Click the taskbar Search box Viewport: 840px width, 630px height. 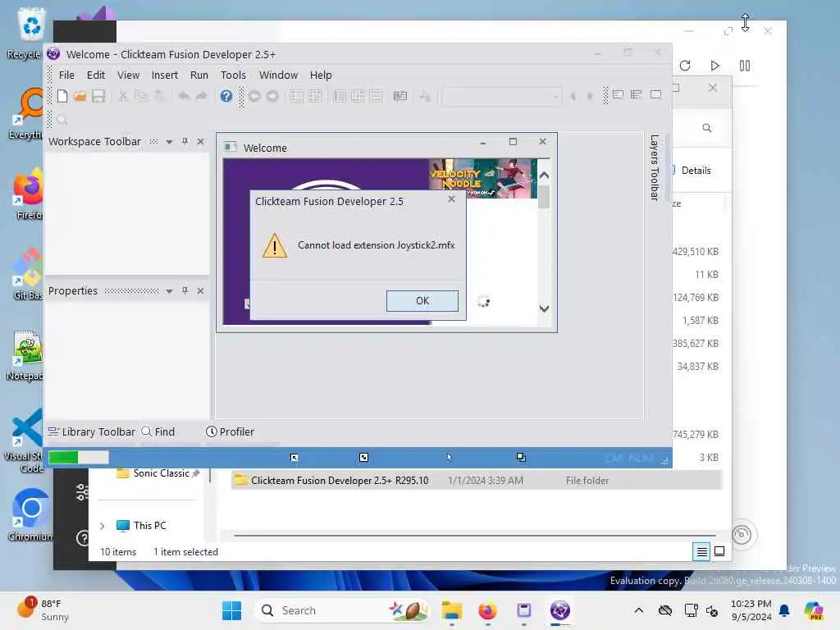coord(344,610)
